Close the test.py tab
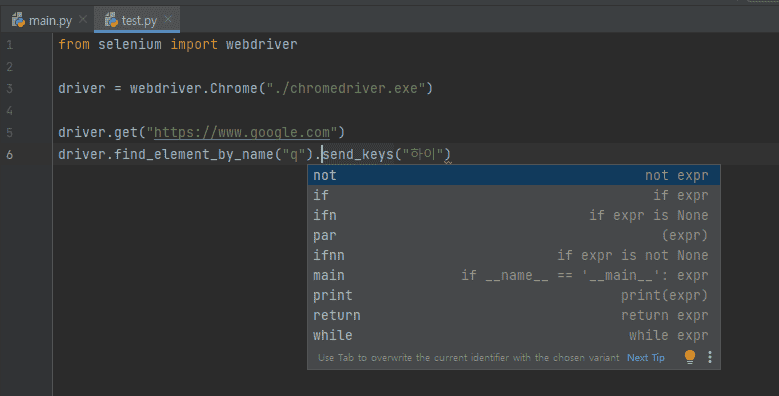The width and height of the screenshot is (779, 396). [168, 19]
